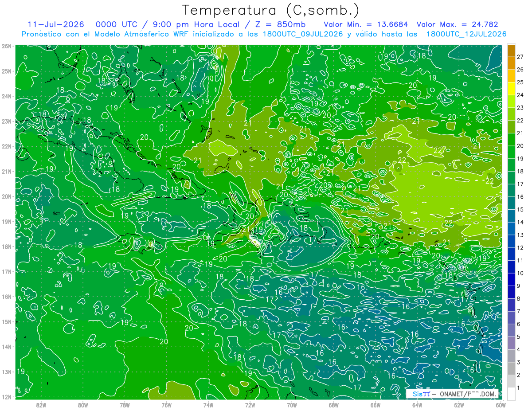
Task: Click the color bar label '27'
Action: pos(520,57)
